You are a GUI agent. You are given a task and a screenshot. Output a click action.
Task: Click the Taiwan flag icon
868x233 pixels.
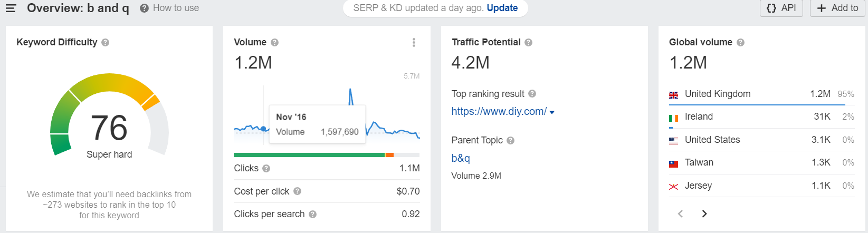coord(673,164)
